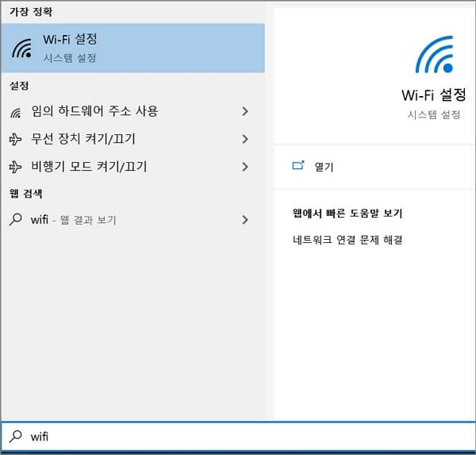The height and width of the screenshot is (455, 476).
Task: Click the large blue Wi-Fi icon in preview pane
Action: coord(435,55)
